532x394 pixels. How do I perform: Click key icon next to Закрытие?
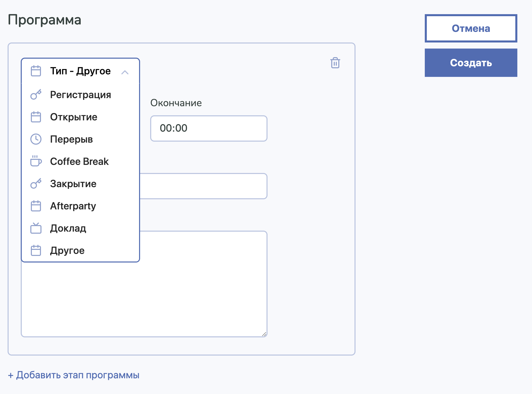click(36, 184)
